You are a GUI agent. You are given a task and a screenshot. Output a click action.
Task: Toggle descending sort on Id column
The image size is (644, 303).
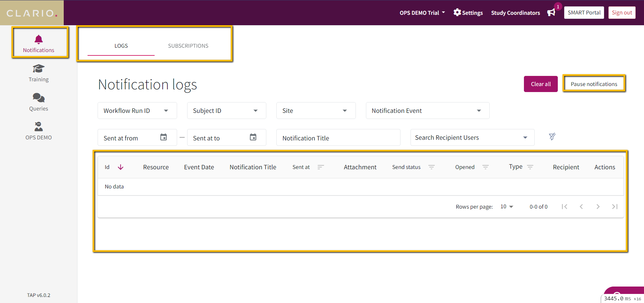coord(120,167)
